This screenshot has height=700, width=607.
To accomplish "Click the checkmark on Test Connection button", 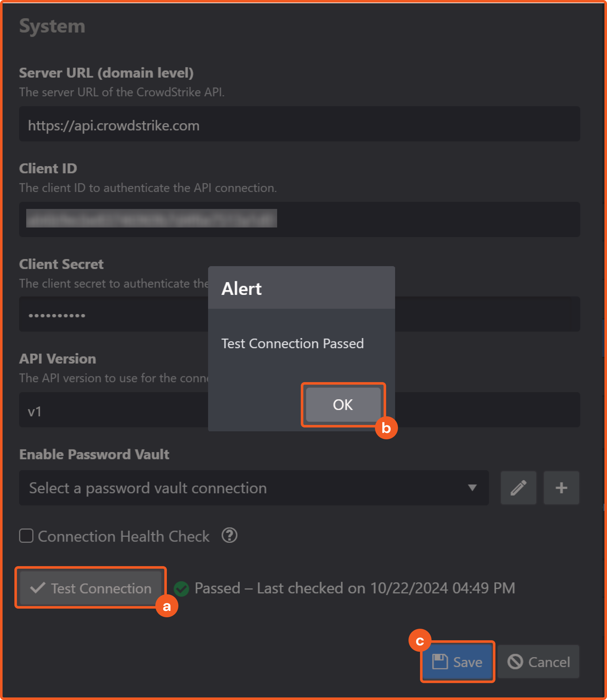I will click(x=38, y=588).
